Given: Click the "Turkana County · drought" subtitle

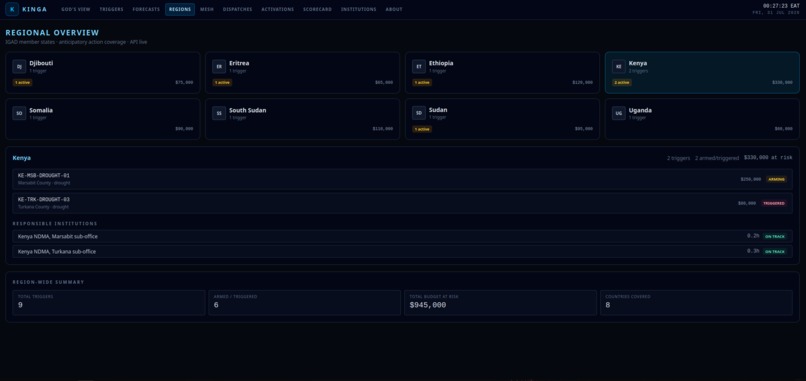Looking at the screenshot, I should point(43,207).
